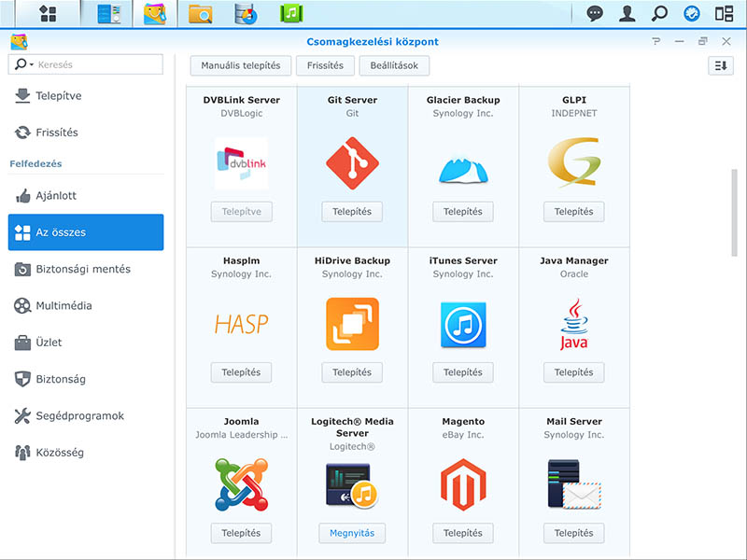The image size is (747, 560).
Task: Click the Keresés search input field
Action: point(97,64)
